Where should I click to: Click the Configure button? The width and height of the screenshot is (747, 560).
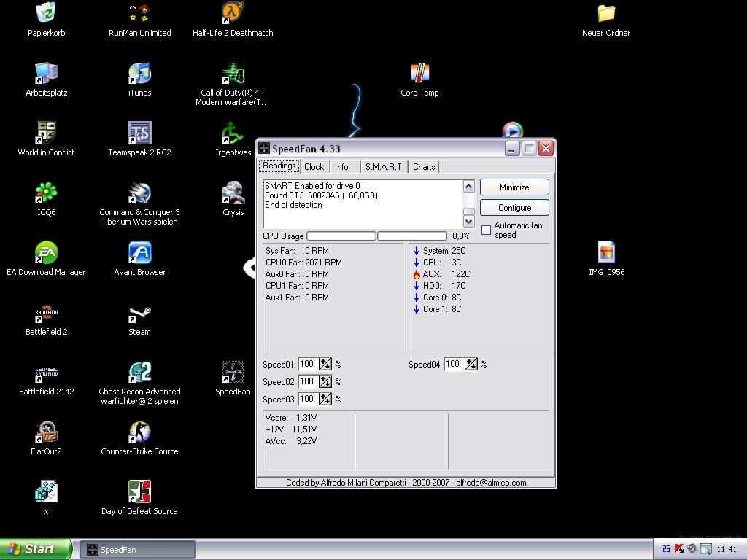tap(514, 208)
